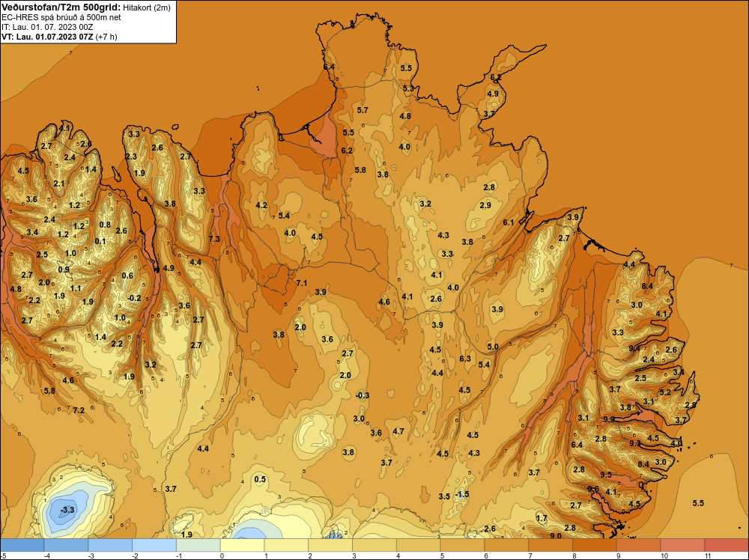Screen dimensions: 749x560
Task: Click legend color swatch between -2 and -1
Action: [154, 545]
